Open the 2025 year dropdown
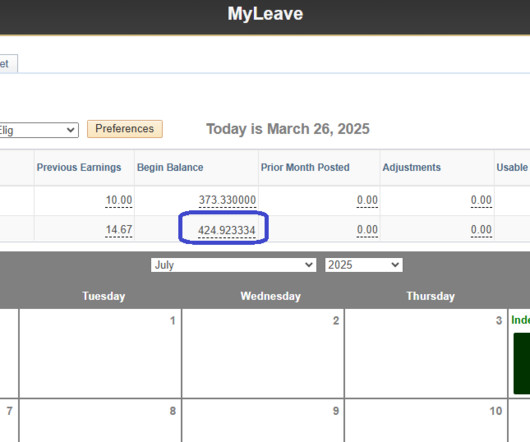The width and height of the screenshot is (530, 442). [x=364, y=265]
